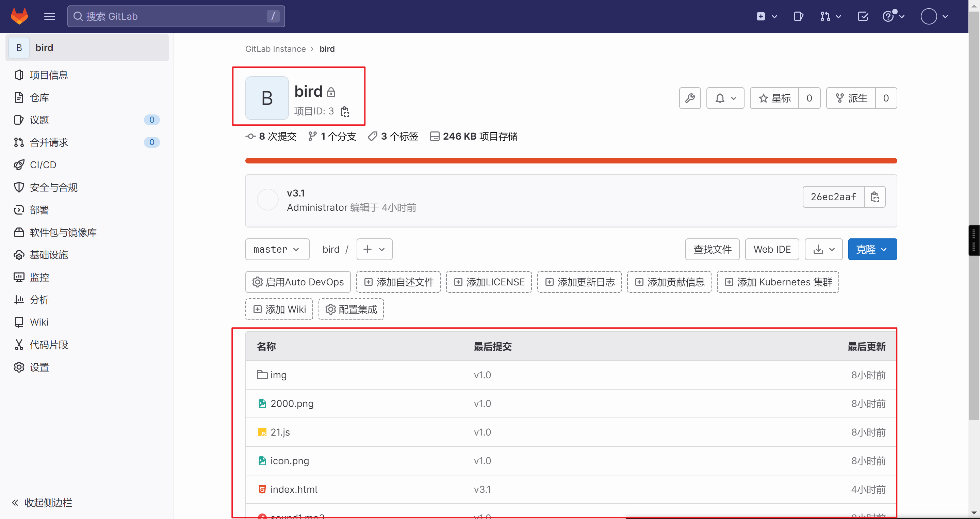980x519 pixels.
Task: Expand the blue Clone dropdown
Action: (x=872, y=249)
